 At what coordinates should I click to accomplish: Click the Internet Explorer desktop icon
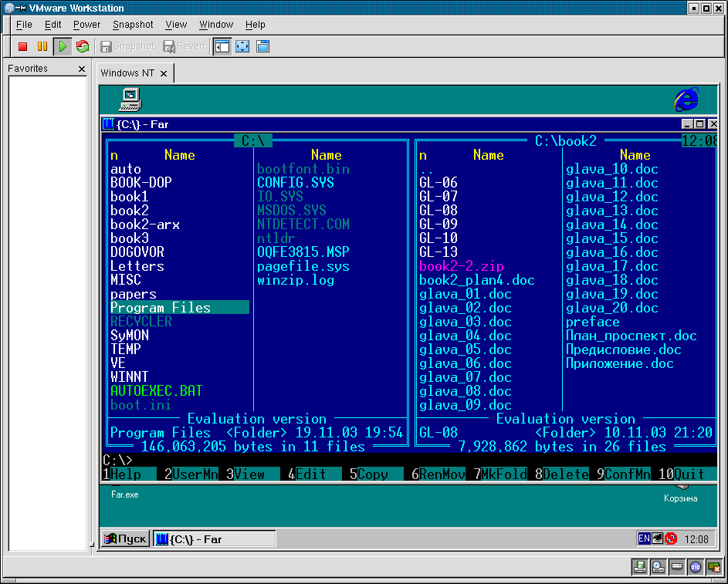coord(686,100)
